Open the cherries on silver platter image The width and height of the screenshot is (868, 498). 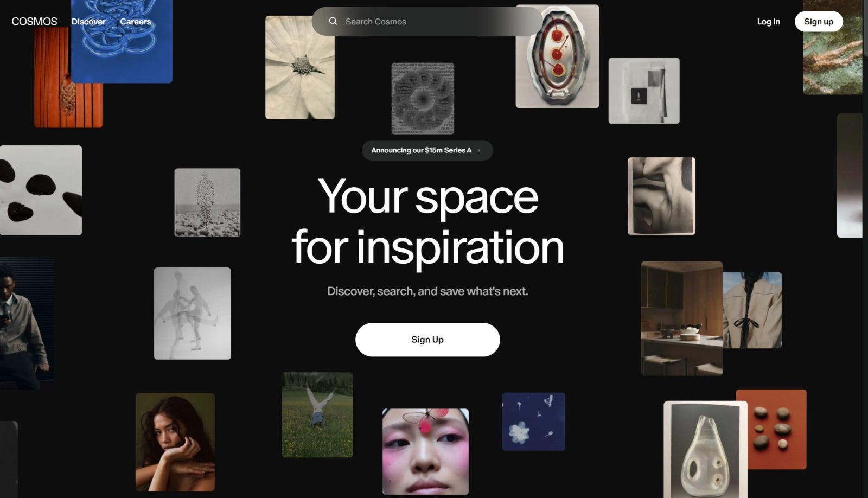[557, 56]
